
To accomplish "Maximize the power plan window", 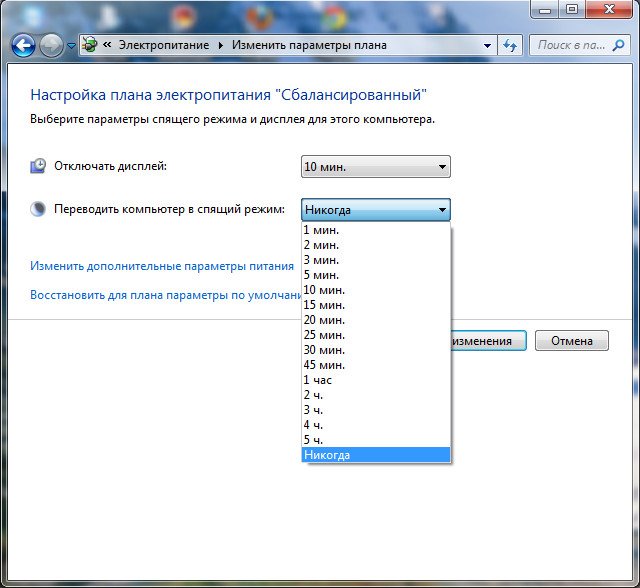I will tap(572, 10).
